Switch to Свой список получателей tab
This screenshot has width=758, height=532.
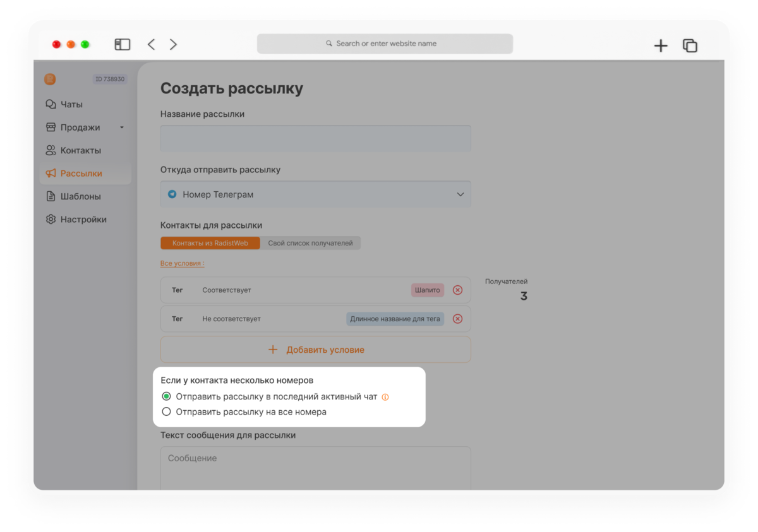[310, 243]
